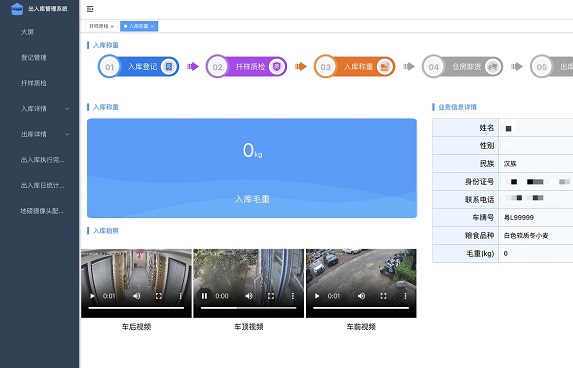The height and width of the screenshot is (368, 573).
Task: Select the 入库称重 page tab
Action: point(138,26)
